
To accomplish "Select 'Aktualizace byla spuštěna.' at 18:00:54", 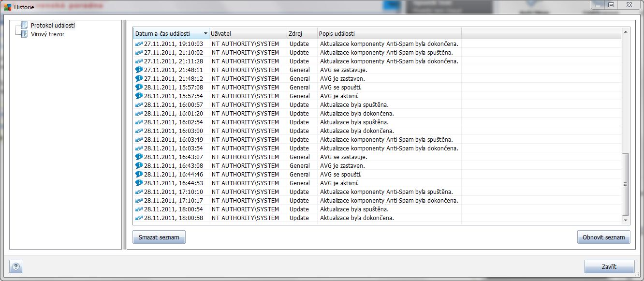I will [x=354, y=209].
